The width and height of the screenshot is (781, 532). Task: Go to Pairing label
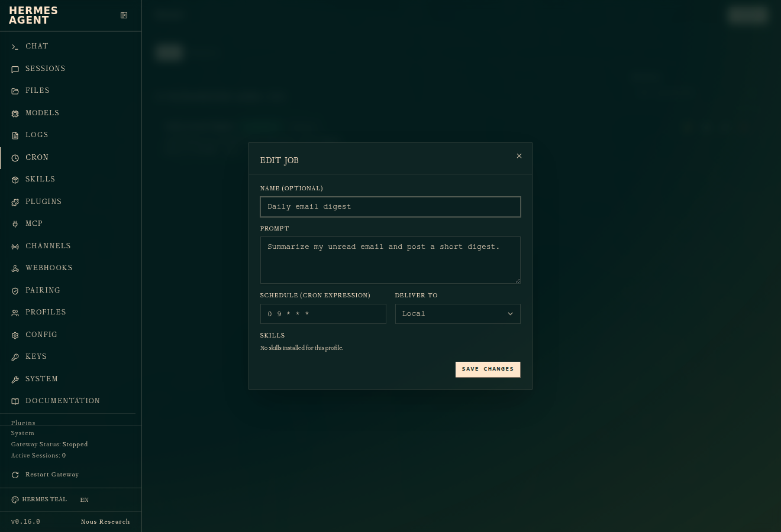43,290
